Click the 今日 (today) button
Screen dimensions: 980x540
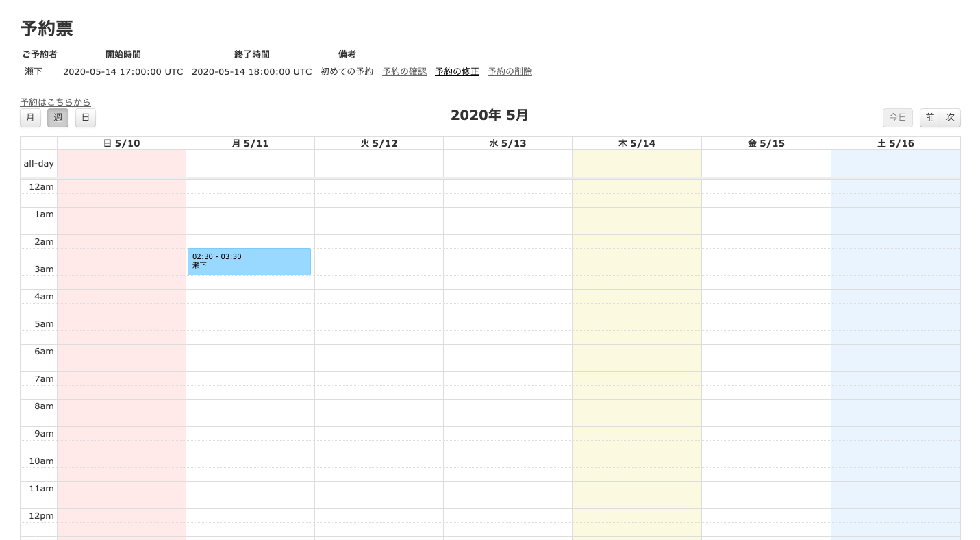point(897,117)
